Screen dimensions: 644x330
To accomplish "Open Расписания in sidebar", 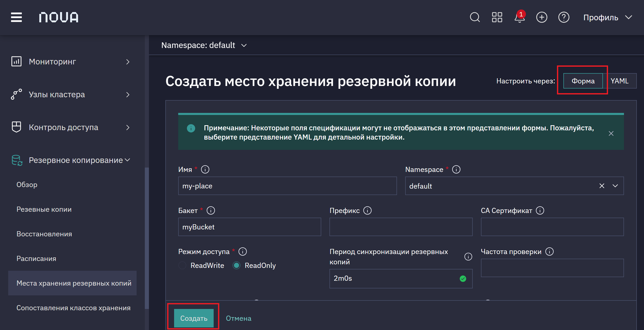I will [x=36, y=259].
